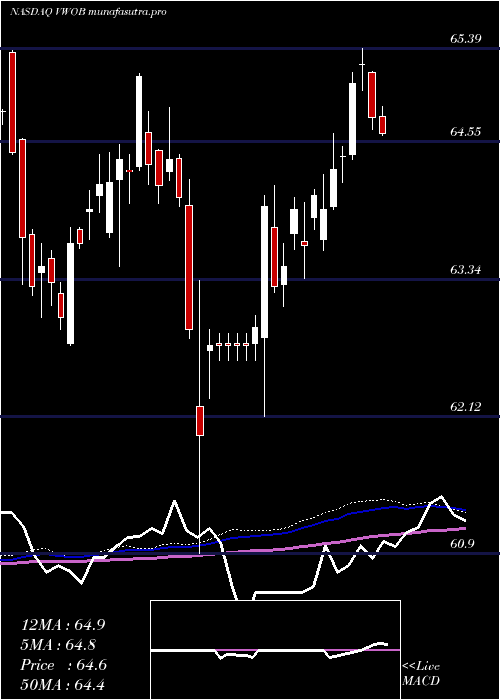
Task: Click the tall red candle under the 65.39 line
Action: [12, 103]
